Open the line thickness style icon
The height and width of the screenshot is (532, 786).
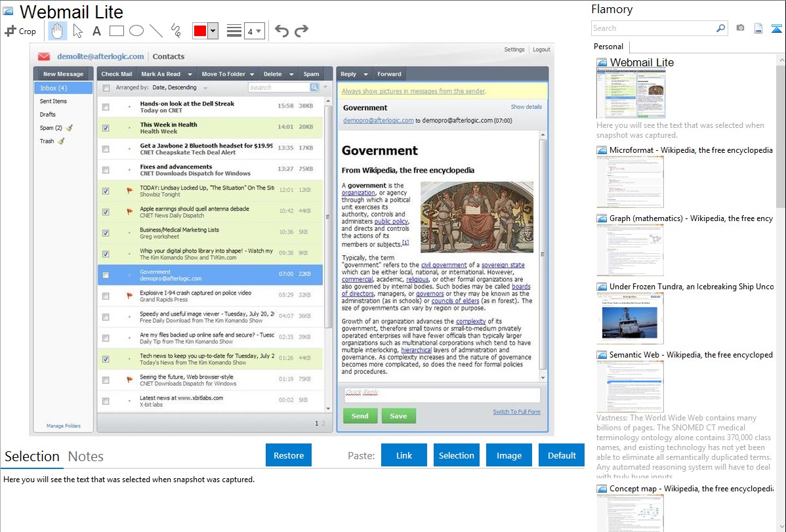[234, 31]
